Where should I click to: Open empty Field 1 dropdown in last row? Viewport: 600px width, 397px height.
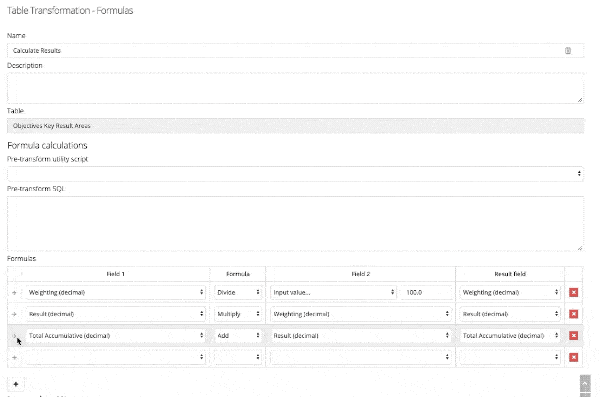[116, 357]
